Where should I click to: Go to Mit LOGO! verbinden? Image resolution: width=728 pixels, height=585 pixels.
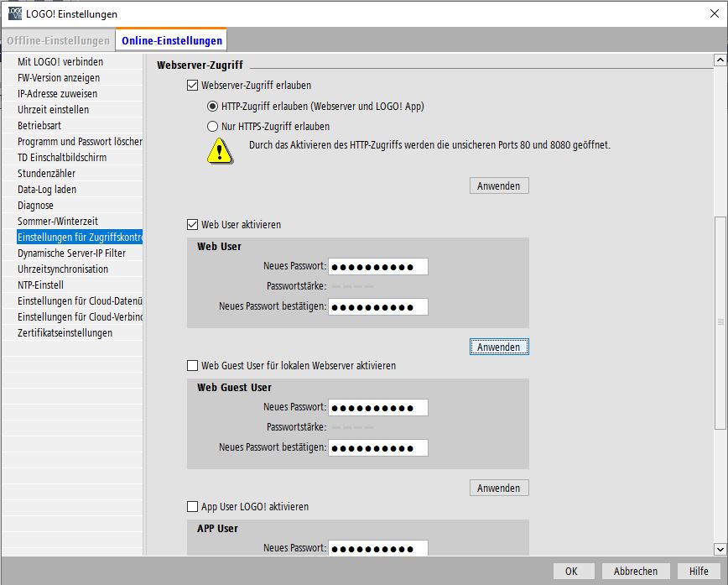(x=60, y=62)
